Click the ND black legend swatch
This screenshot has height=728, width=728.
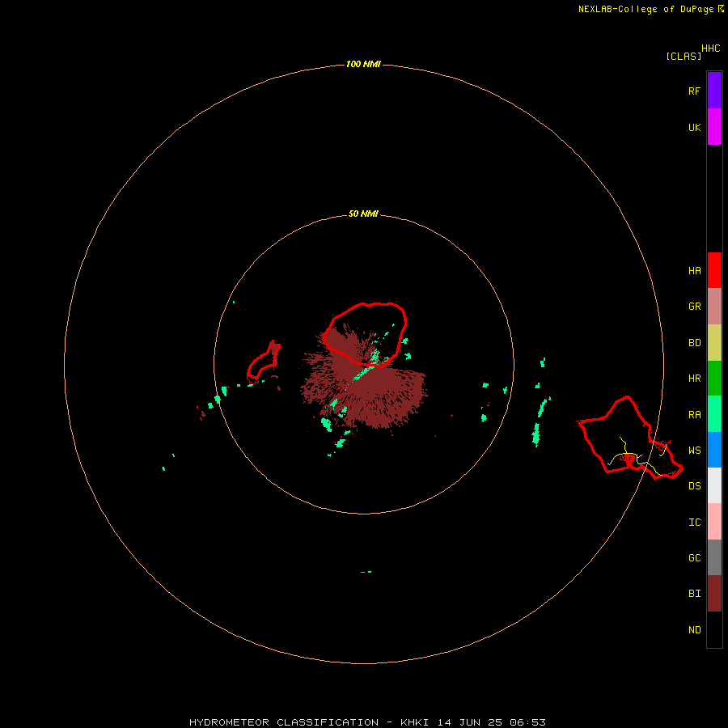click(714, 629)
